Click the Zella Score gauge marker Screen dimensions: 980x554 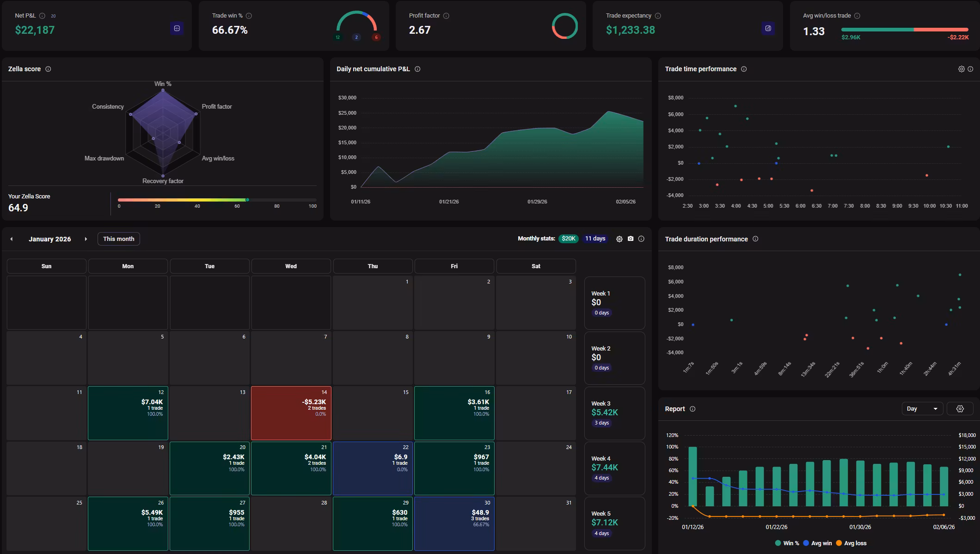(x=248, y=200)
